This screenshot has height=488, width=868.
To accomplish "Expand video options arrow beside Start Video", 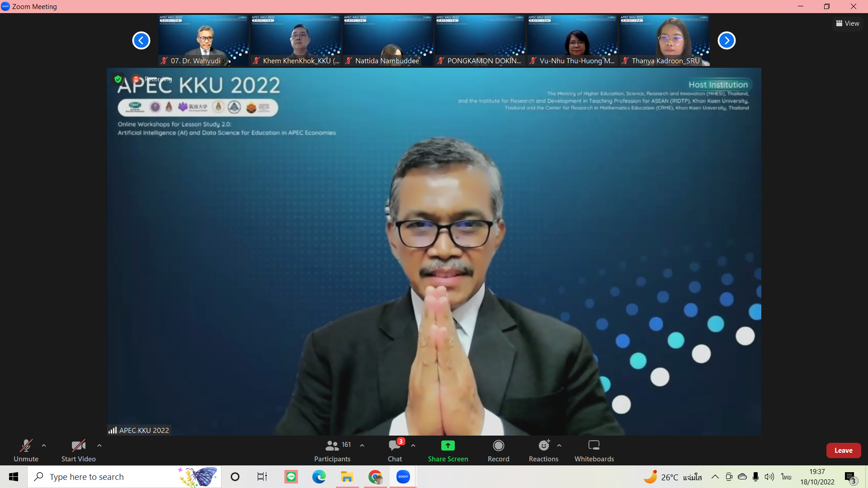I will pos(99,446).
